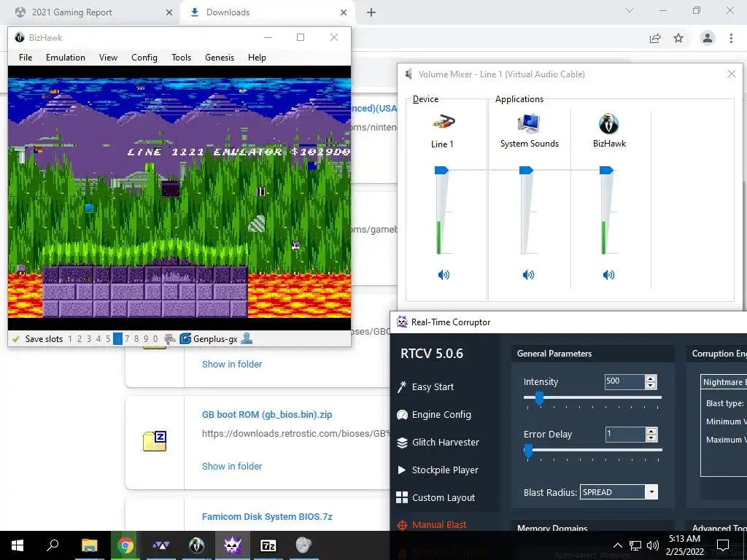Open the Glitch Harvester panel
The image size is (747, 560).
438,443
